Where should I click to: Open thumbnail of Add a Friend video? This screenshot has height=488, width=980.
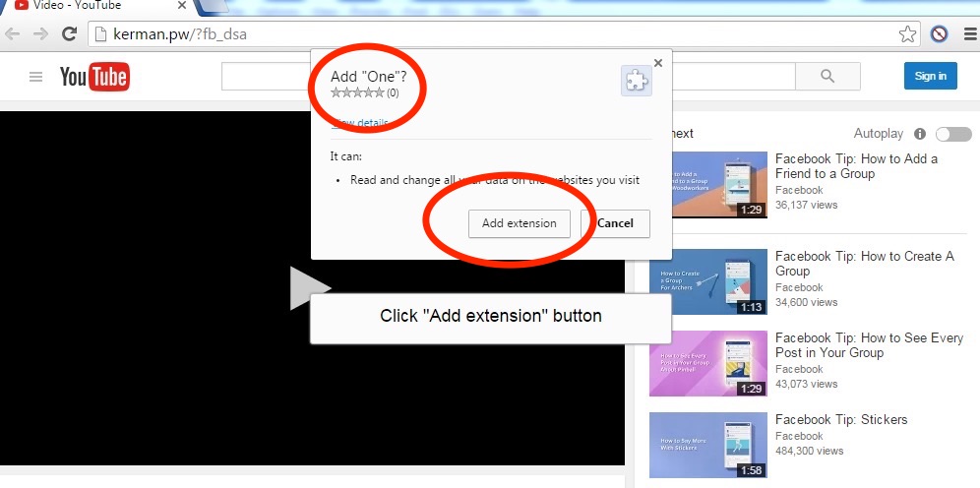[x=708, y=184]
